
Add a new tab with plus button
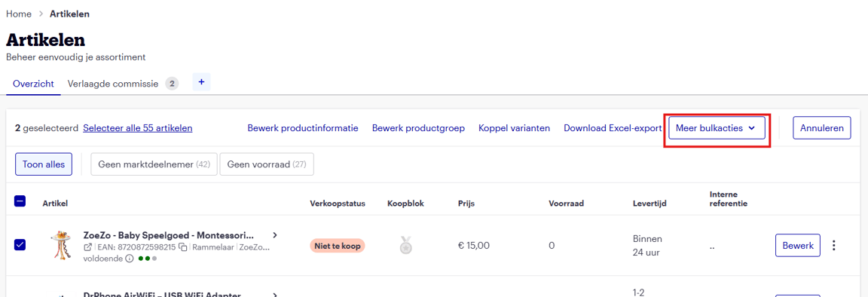coord(201,82)
